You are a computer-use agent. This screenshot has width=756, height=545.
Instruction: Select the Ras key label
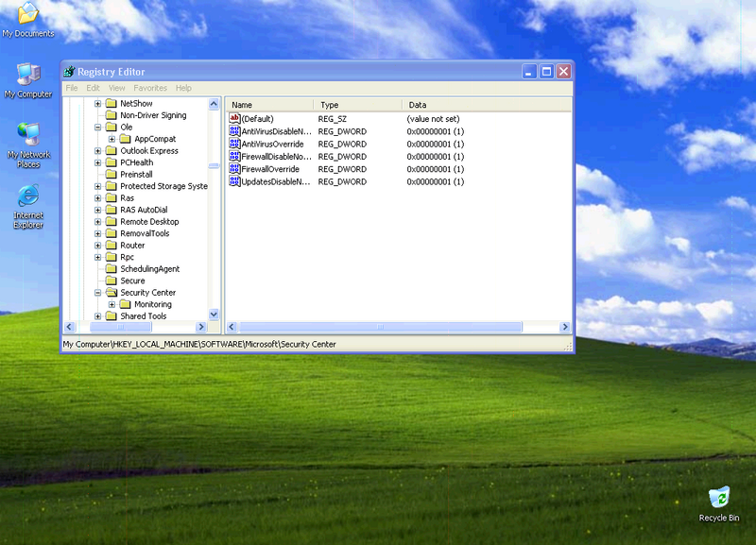pos(127,198)
